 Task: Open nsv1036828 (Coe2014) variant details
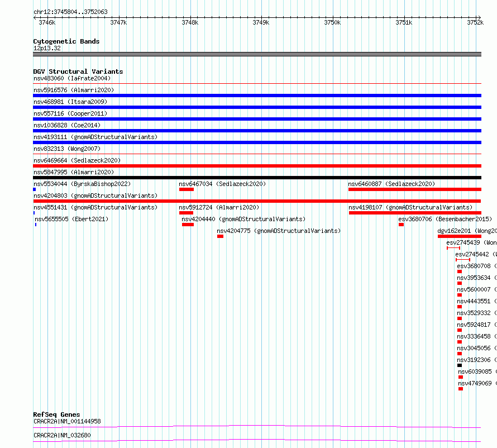point(67,125)
